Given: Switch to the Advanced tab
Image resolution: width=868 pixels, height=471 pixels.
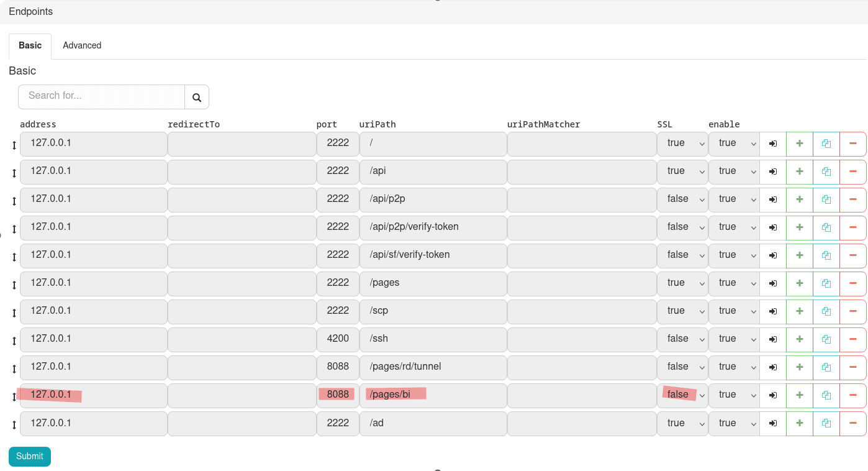Looking at the screenshot, I should point(82,45).
